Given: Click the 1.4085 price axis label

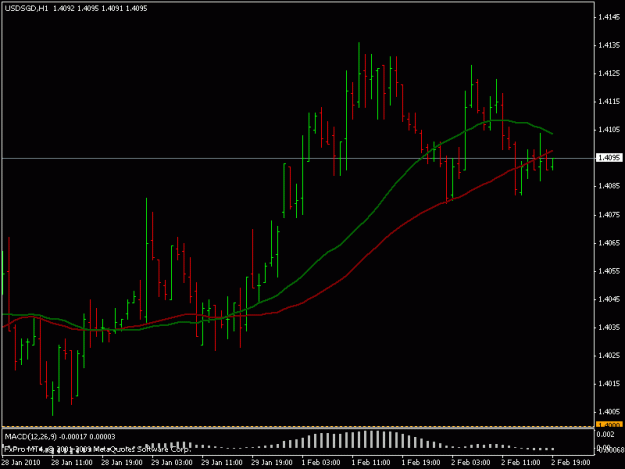Looking at the screenshot, I should tap(609, 186).
